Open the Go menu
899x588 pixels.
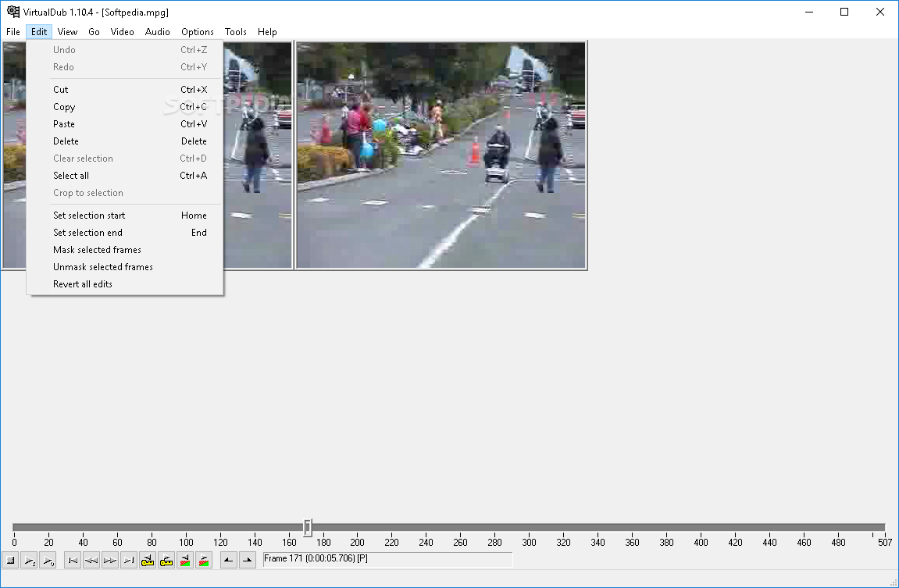point(94,31)
